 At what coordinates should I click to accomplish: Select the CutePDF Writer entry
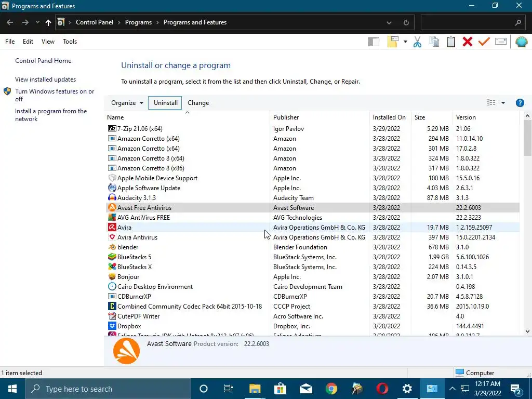(312, 316)
